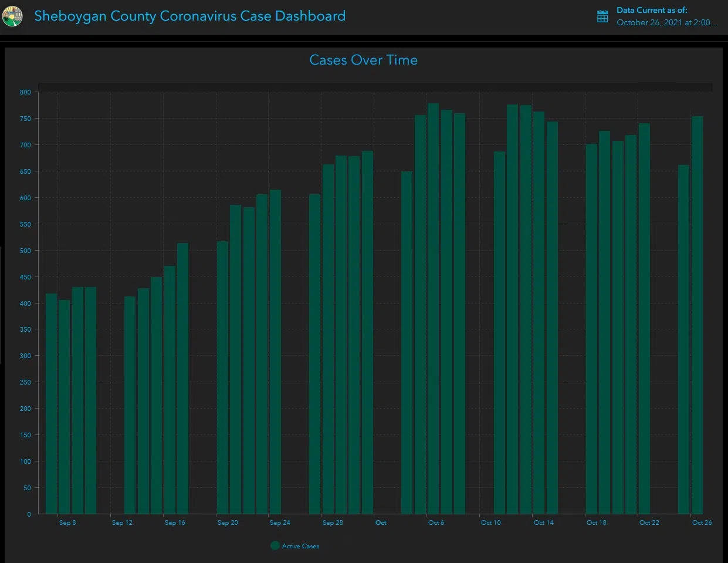
Task: Click the calendar icon beside Data Current
Action: tap(602, 16)
